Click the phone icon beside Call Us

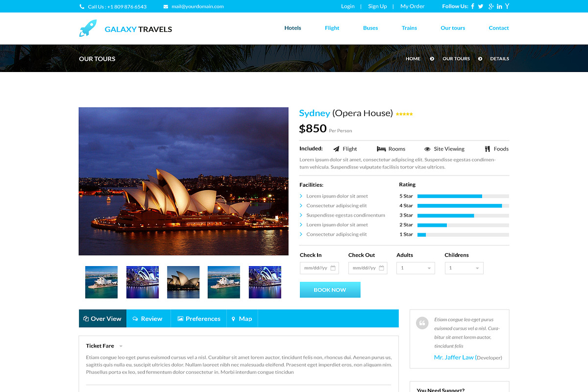(82, 6)
